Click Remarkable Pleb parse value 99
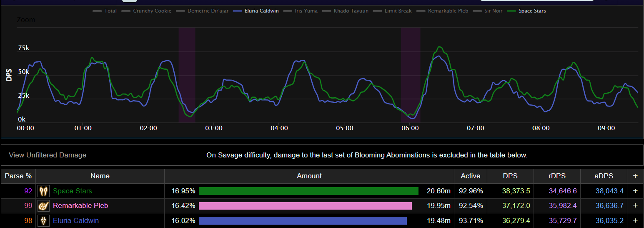The height and width of the screenshot is (228, 644). click(x=28, y=206)
